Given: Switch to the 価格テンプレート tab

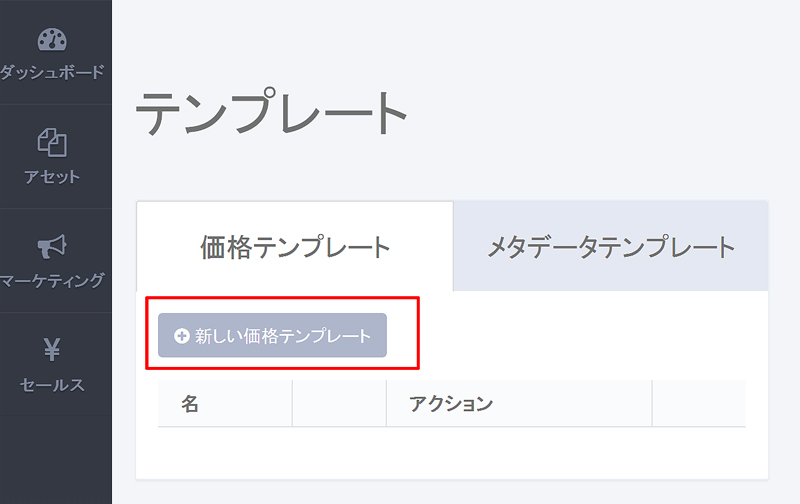Looking at the screenshot, I should click(295, 247).
